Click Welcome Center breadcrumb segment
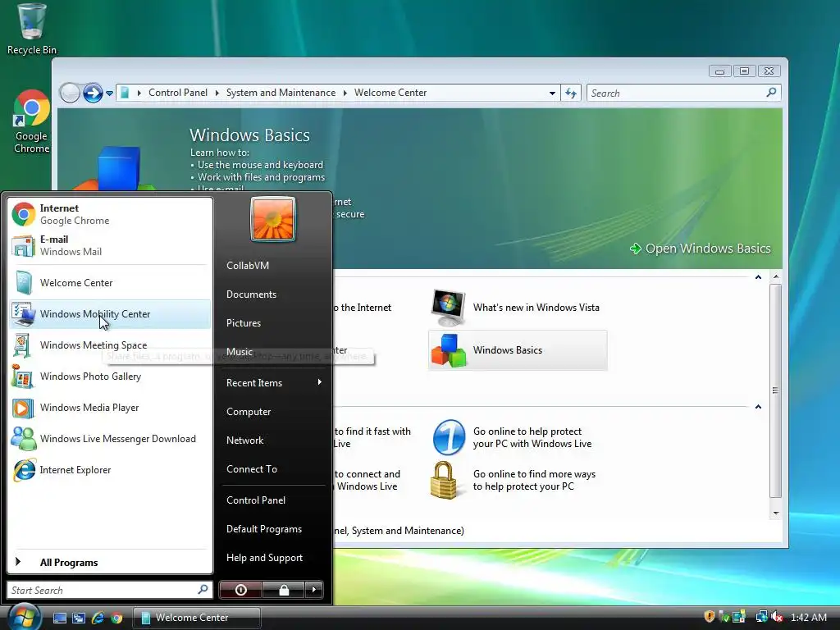The image size is (840, 630). click(x=390, y=93)
